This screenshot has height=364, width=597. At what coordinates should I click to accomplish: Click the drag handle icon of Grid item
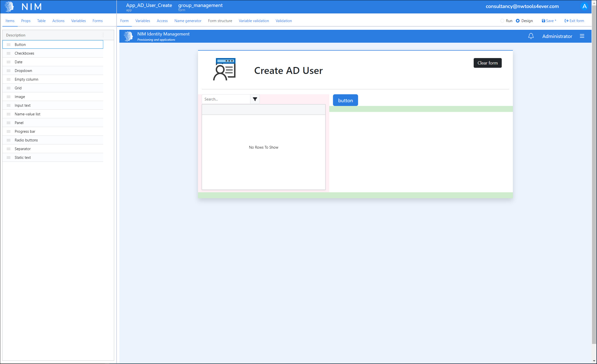click(x=9, y=88)
